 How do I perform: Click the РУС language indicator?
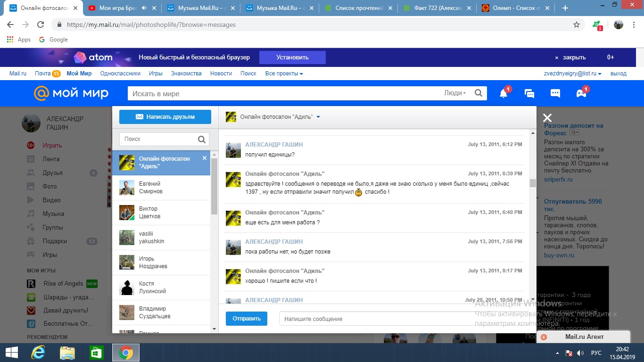coord(596,353)
